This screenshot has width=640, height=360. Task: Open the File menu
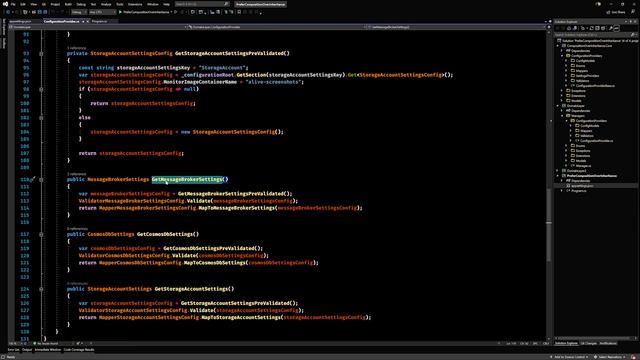click(13, 4)
